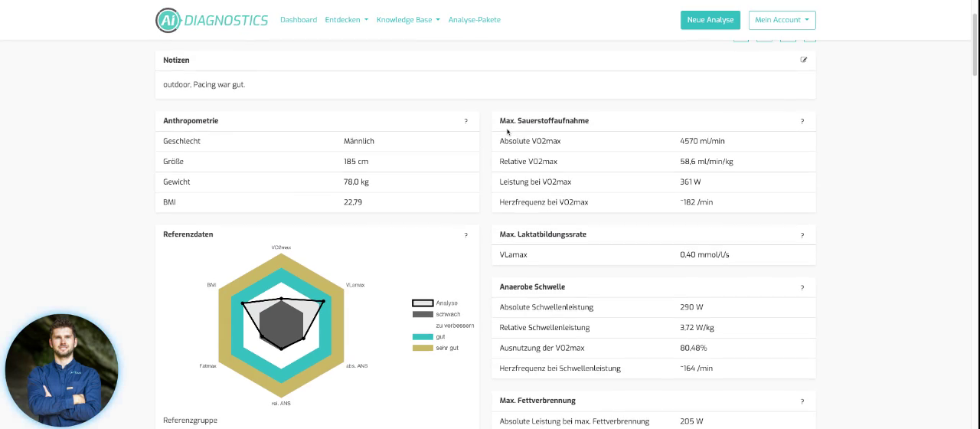Open help for Max. Fettverbrennung panel
Viewport: 980px width, 429px height.
click(x=802, y=401)
